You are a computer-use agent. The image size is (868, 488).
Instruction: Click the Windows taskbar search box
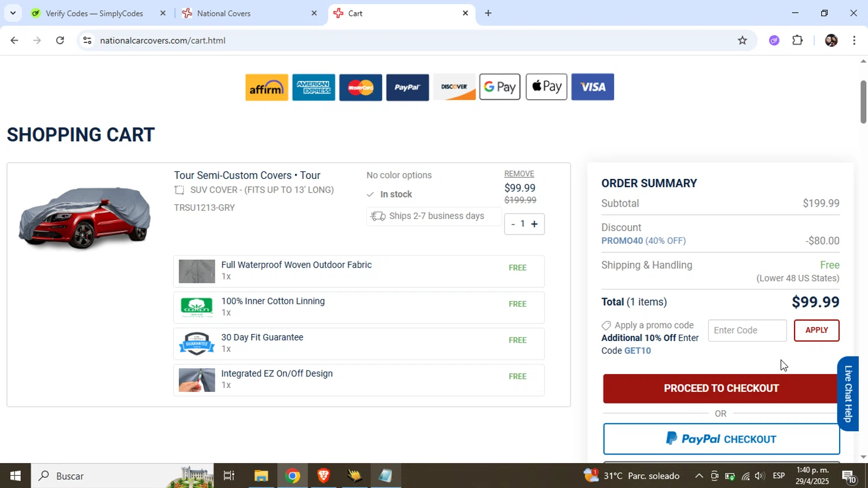coord(122,476)
